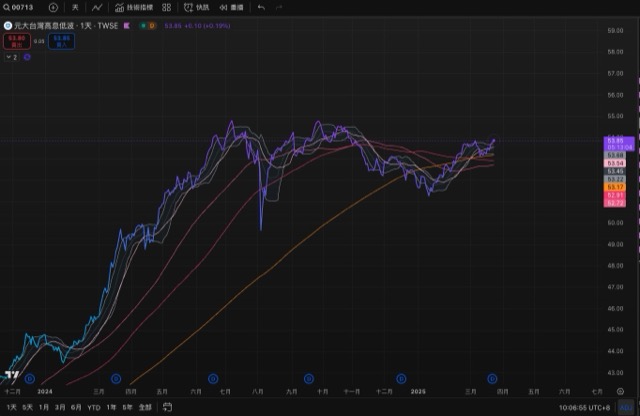640x416 pixels.
Task: Click the orange D data mode badge
Action: tap(152, 26)
